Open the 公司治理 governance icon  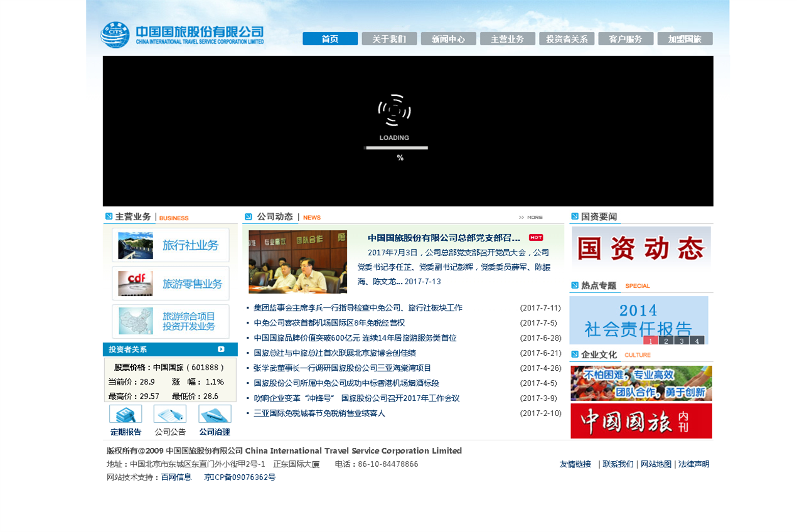click(215, 414)
